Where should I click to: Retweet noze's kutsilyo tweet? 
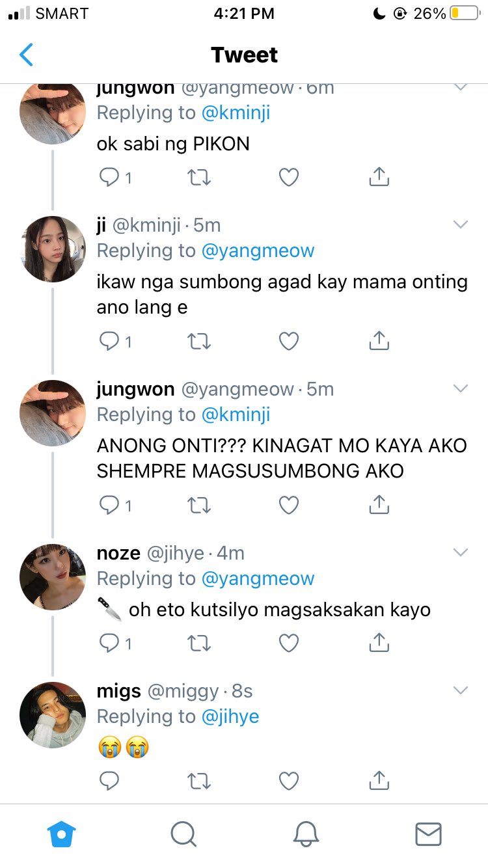point(198,643)
